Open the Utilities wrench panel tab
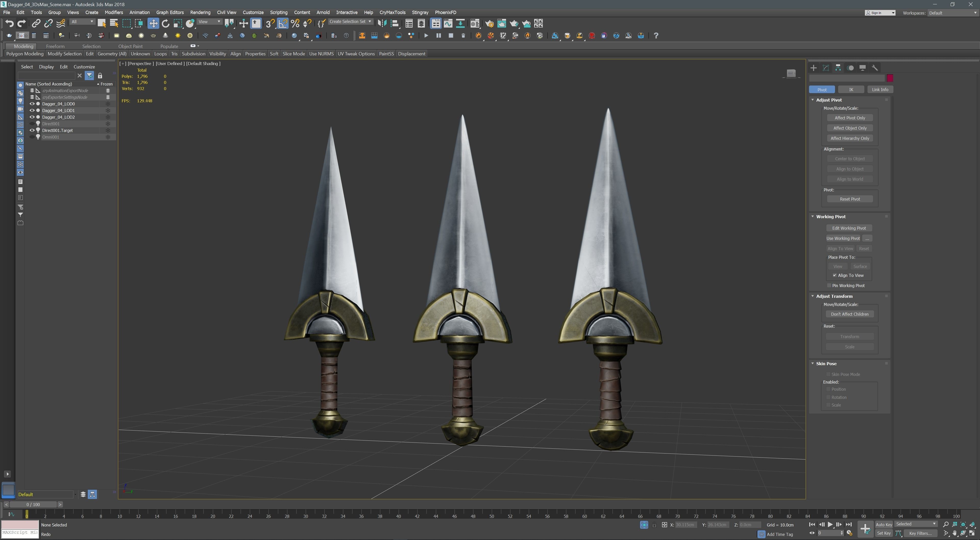Image resolution: width=980 pixels, height=540 pixels. (875, 68)
